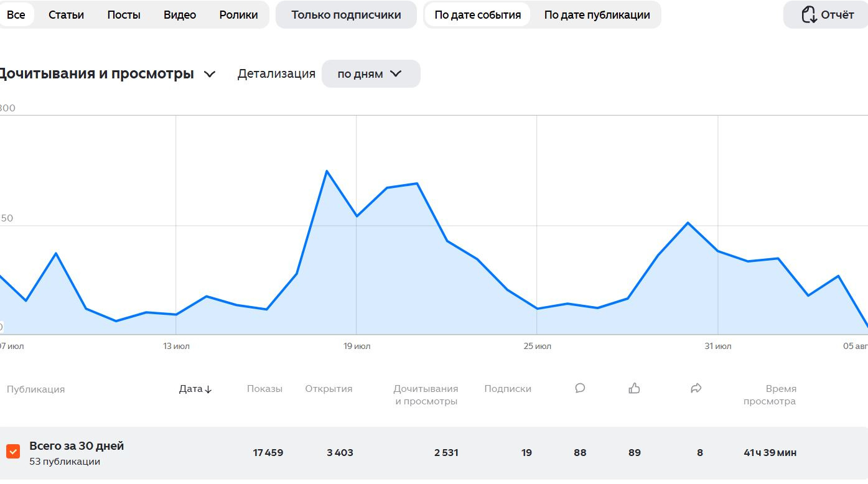Switch to the "Посты" tab
Screen dimensions: 868x484
coord(124,15)
